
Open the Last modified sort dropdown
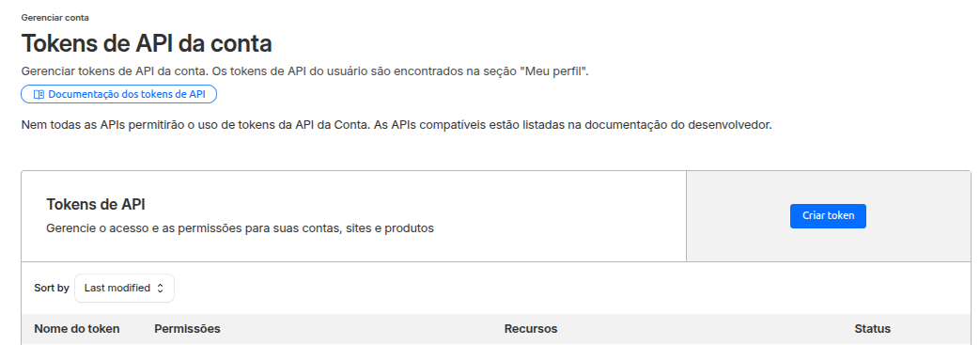pyautogui.click(x=124, y=288)
